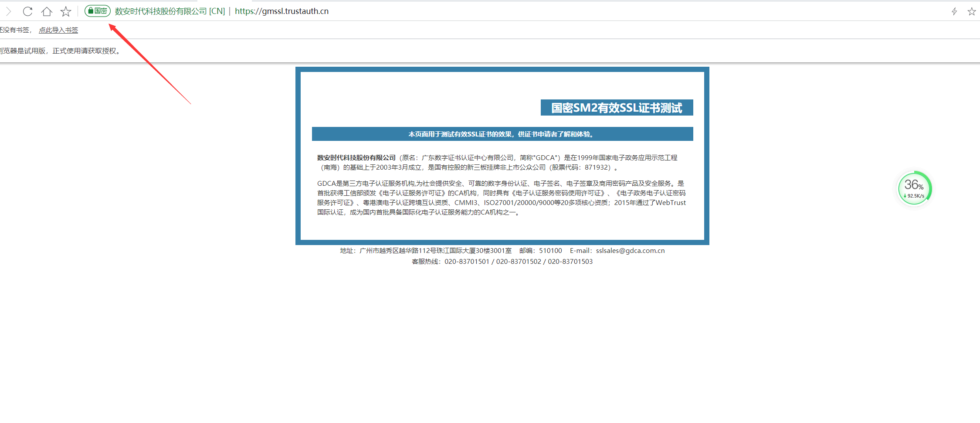The width and height of the screenshot is (980, 423).
Task: Click the forward navigation arrow
Action: pyautogui.click(x=8, y=11)
